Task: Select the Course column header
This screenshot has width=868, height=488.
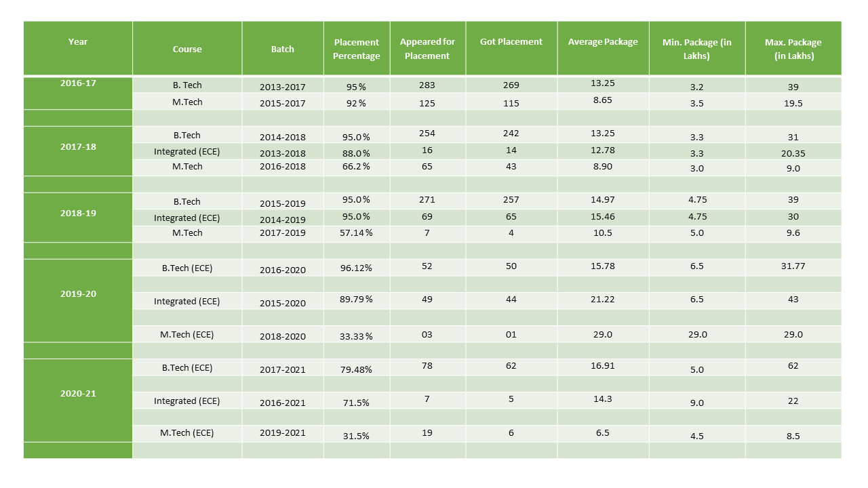Action: pos(187,49)
